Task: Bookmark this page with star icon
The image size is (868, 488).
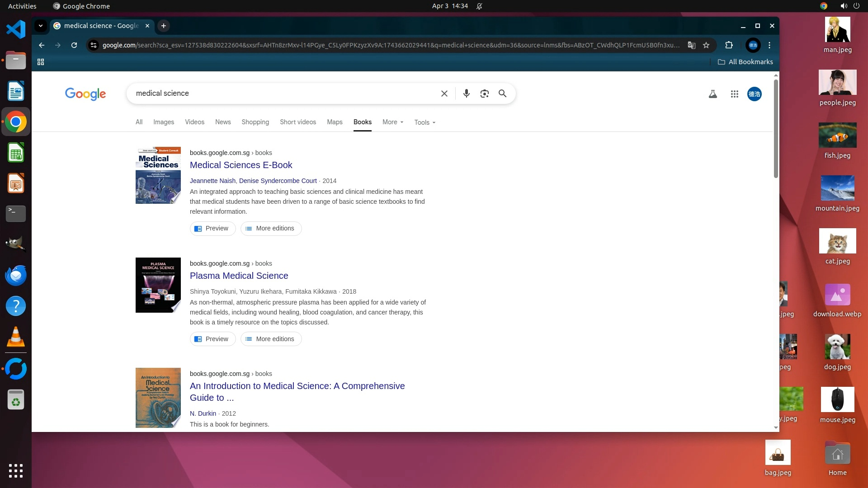Action: click(x=706, y=45)
